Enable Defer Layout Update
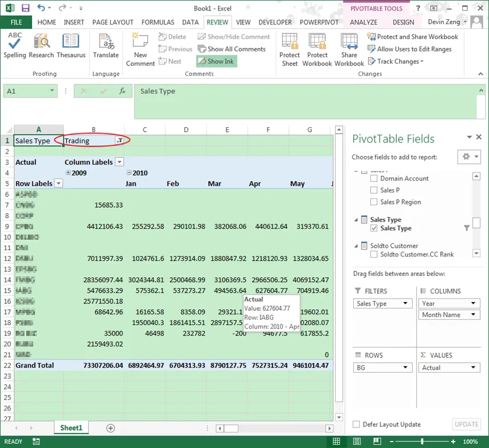 click(356, 424)
